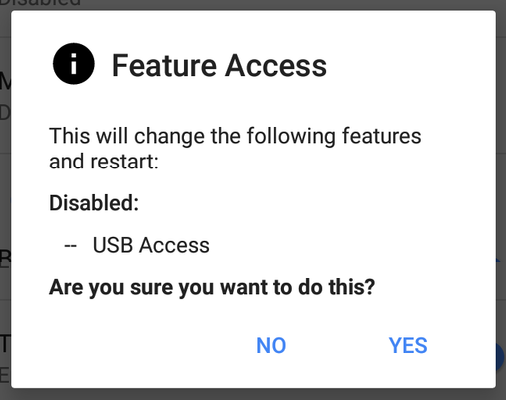Image resolution: width=506 pixels, height=400 pixels.
Task: Click the info icon beside Feature Access
Action: tap(74, 64)
